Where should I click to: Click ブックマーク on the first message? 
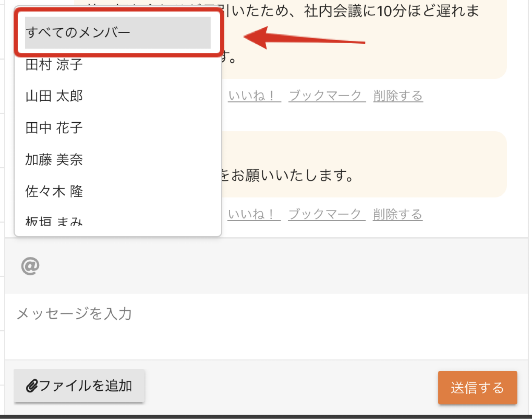[327, 96]
